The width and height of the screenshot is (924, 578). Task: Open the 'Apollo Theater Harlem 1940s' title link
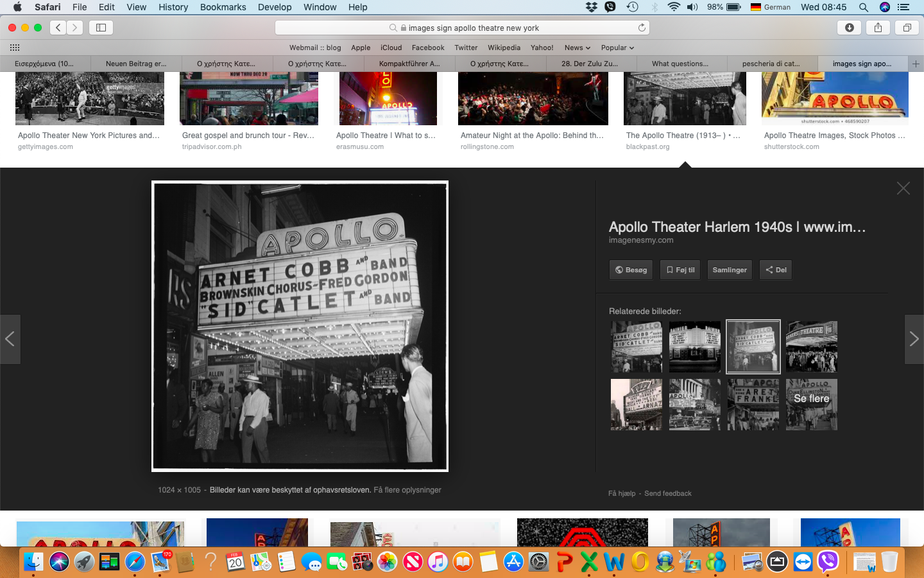(737, 227)
